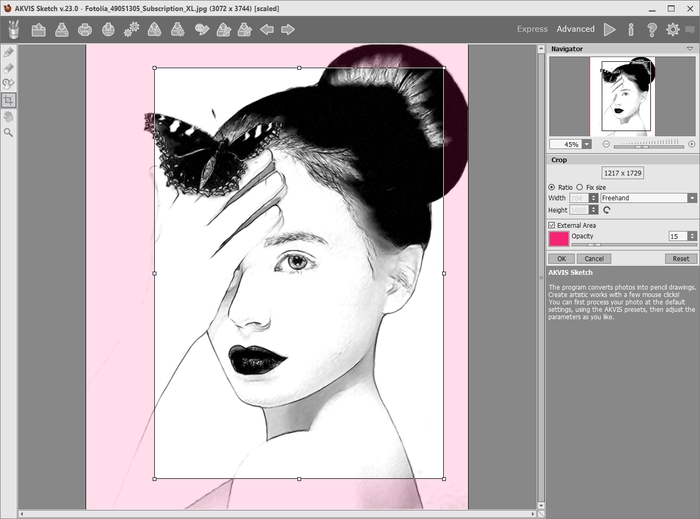Open the AKVIS home page brush-cup icon
700x519 pixels.
tap(14, 29)
